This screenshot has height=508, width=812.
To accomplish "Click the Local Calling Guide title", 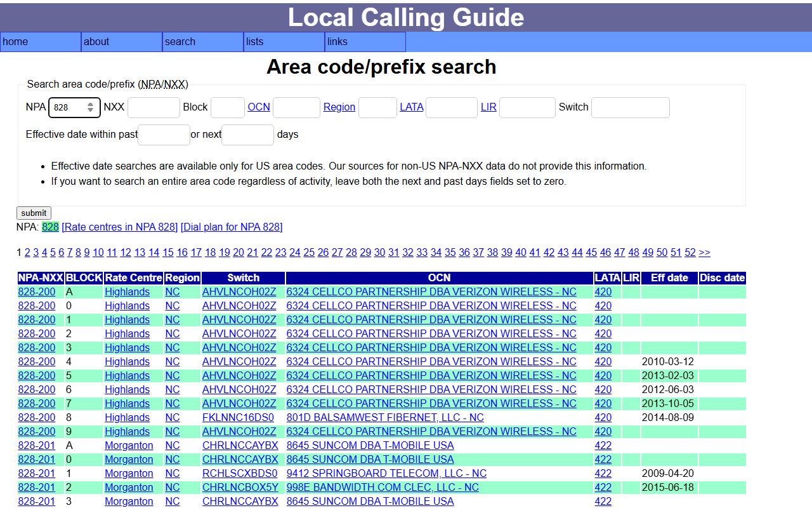I will point(406,17).
